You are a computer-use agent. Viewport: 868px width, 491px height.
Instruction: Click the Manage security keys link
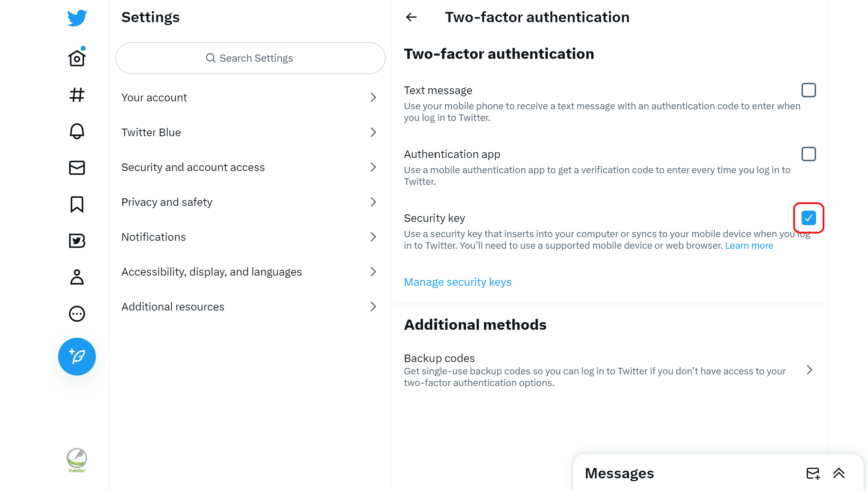(x=458, y=282)
